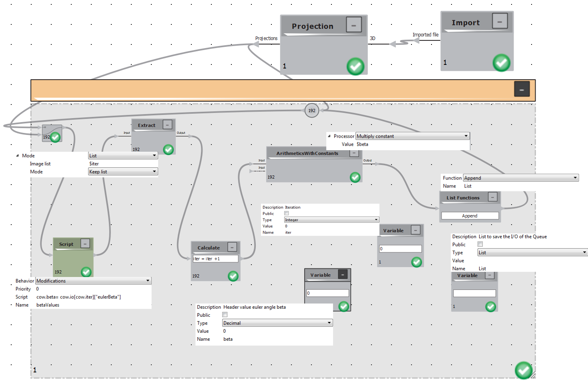
Task: Click the iter name value
Action: pos(288,232)
